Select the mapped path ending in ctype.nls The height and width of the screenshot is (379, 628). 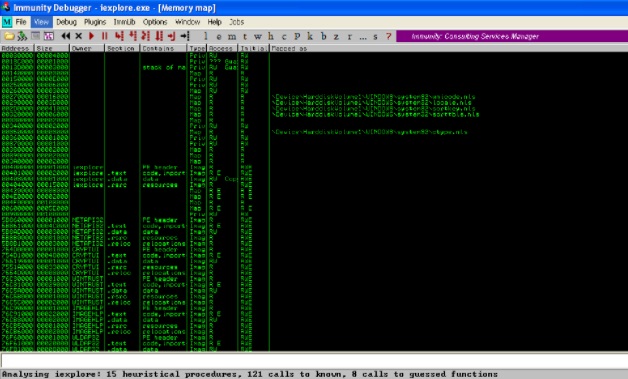click(369, 132)
